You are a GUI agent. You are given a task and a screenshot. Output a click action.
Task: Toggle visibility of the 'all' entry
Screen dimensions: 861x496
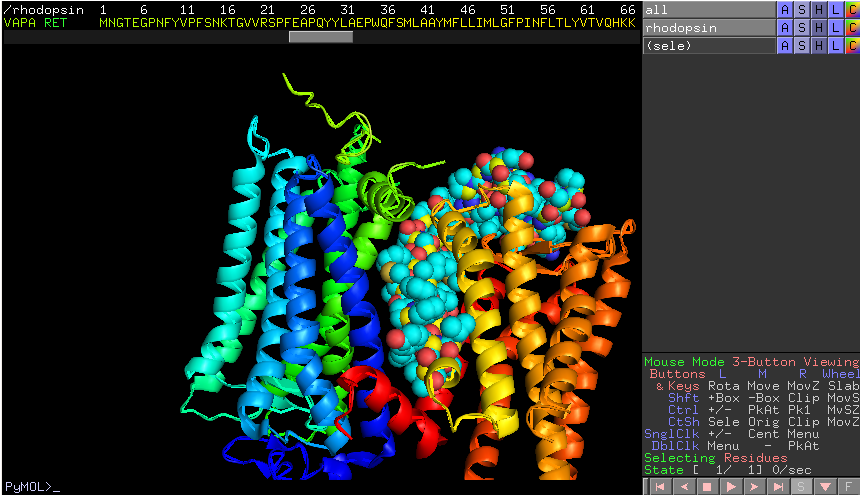point(709,10)
